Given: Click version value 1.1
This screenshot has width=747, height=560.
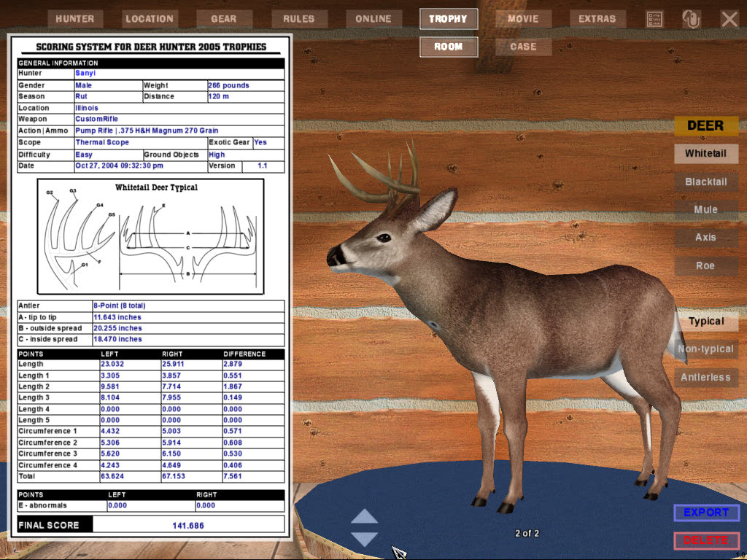Looking at the screenshot, I should coord(263,166).
